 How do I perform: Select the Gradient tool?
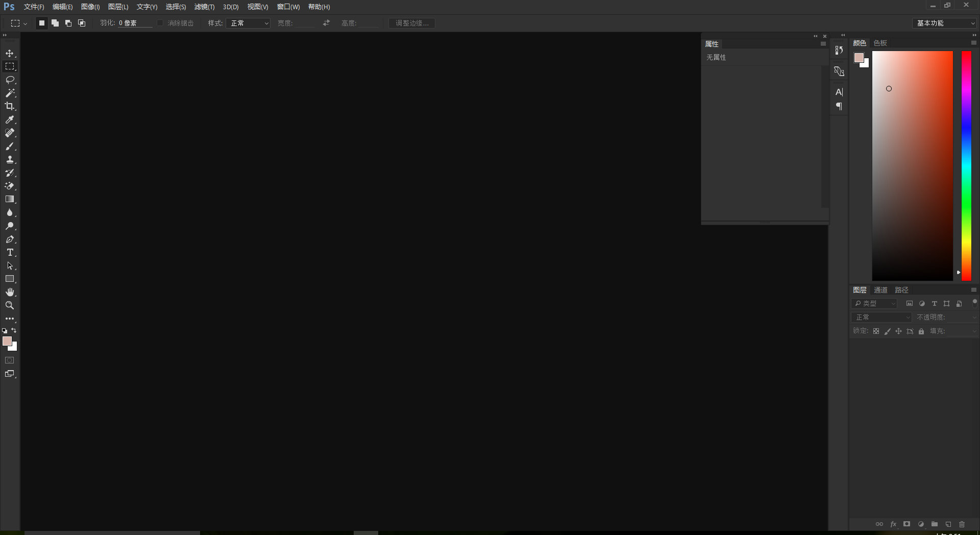pyautogui.click(x=10, y=199)
